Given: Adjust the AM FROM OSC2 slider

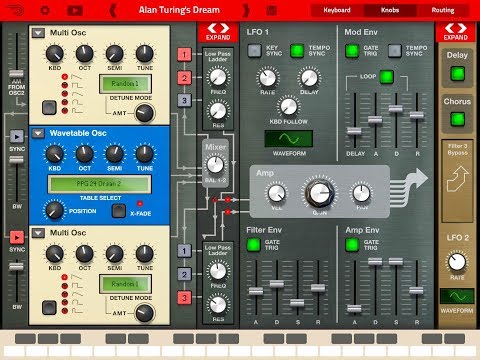Looking at the screenshot, I should [x=16, y=73].
